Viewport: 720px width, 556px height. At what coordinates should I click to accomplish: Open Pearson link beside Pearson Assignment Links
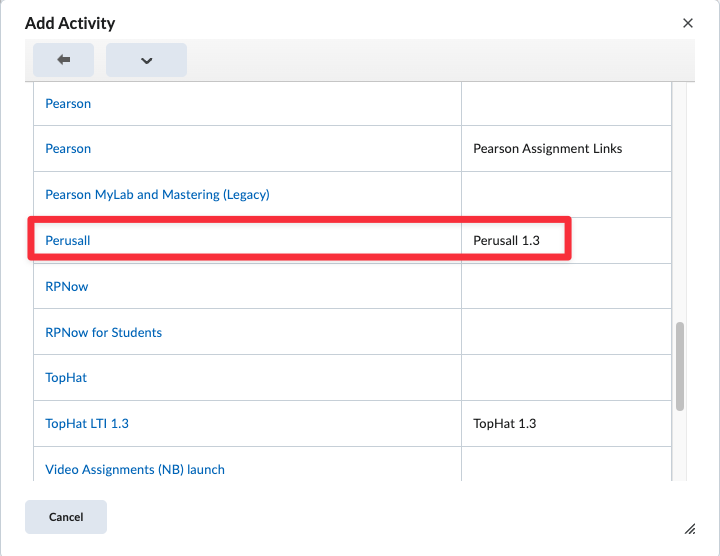click(x=68, y=148)
